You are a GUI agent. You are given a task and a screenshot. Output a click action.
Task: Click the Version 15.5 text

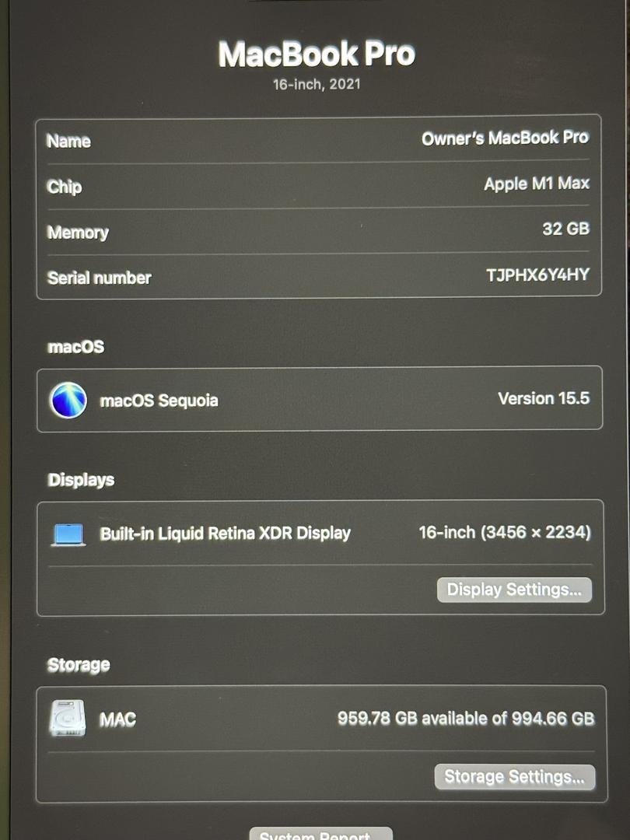click(x=543, y=398)
